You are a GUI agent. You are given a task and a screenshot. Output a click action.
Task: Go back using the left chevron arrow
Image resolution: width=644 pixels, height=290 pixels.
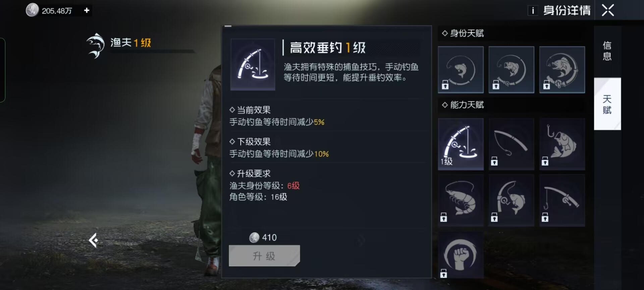pyautogui.click(x=93, y=240)
